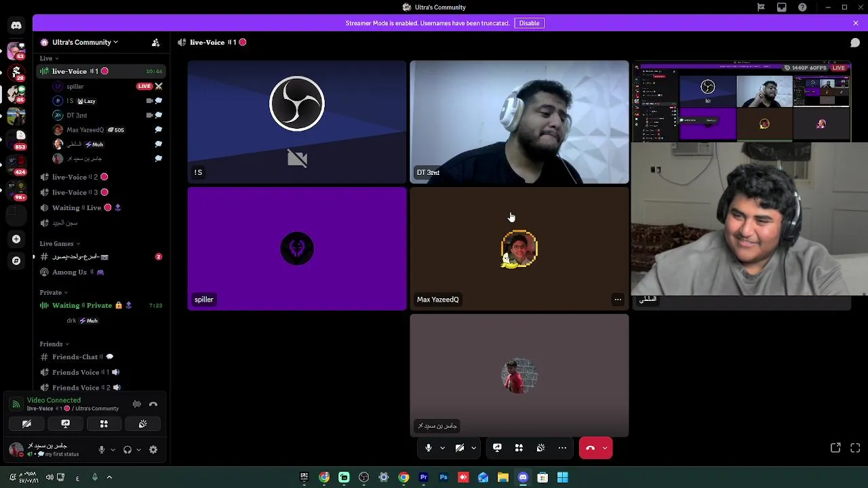Open server icon with 9K+ badge
Screen dimensions: 868x488
16,190
